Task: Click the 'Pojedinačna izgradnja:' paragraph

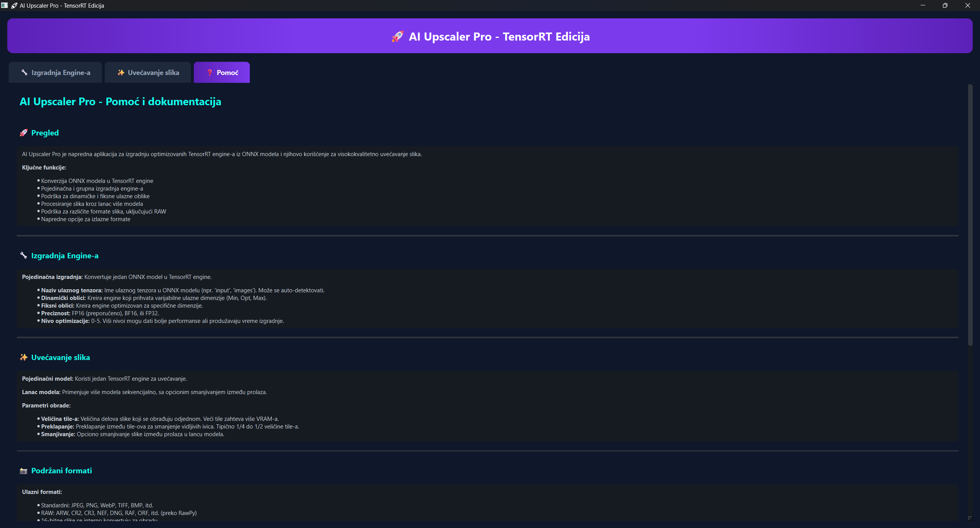Action: (117, 277)
